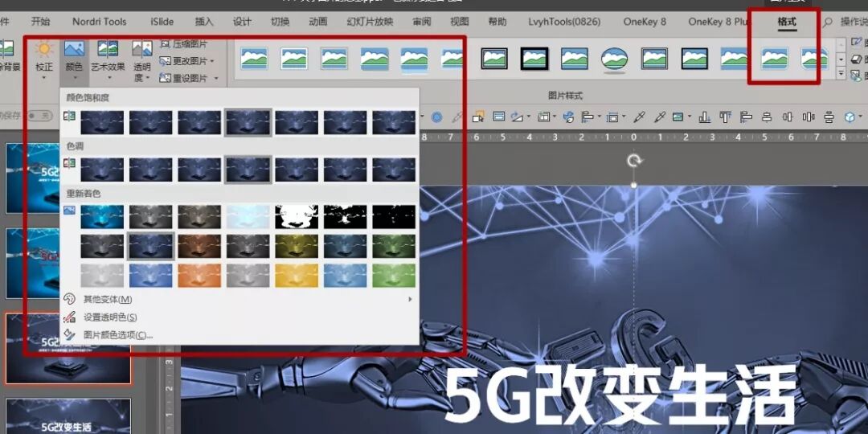This screenshot has height=434, width=868.
Task: Click the align objects toolbar icon
Action: pos(588,117)
